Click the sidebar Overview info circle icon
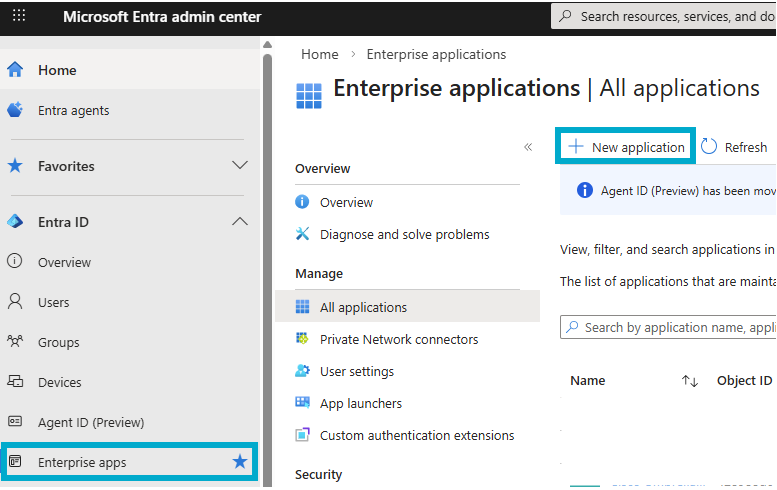 tap(15, 261)
